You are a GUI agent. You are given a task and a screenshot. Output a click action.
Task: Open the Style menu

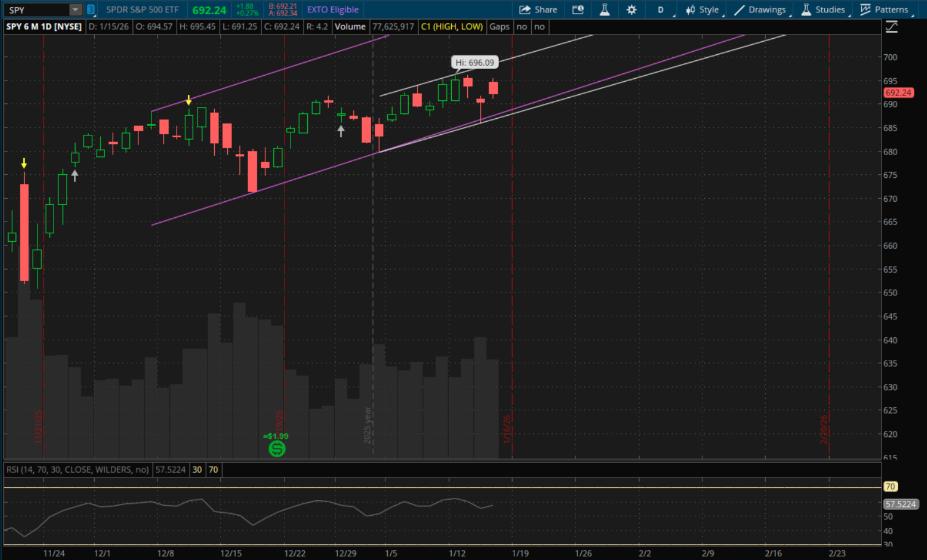tap(702, 10)
